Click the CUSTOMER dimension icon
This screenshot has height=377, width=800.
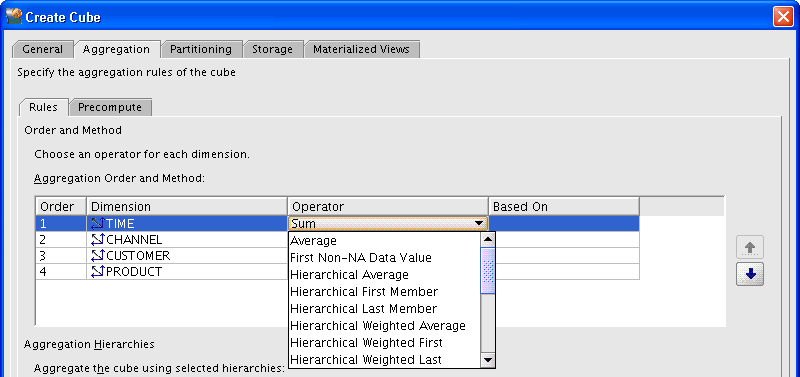point(97,256)
